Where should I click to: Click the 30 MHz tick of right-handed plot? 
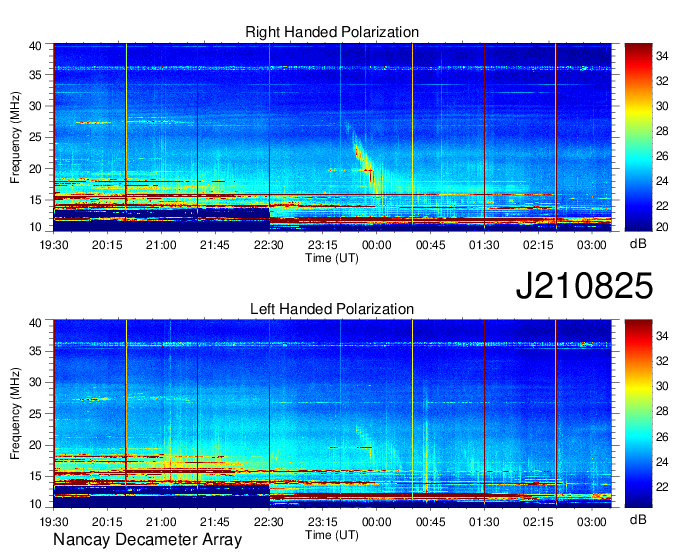click(35, 106)
